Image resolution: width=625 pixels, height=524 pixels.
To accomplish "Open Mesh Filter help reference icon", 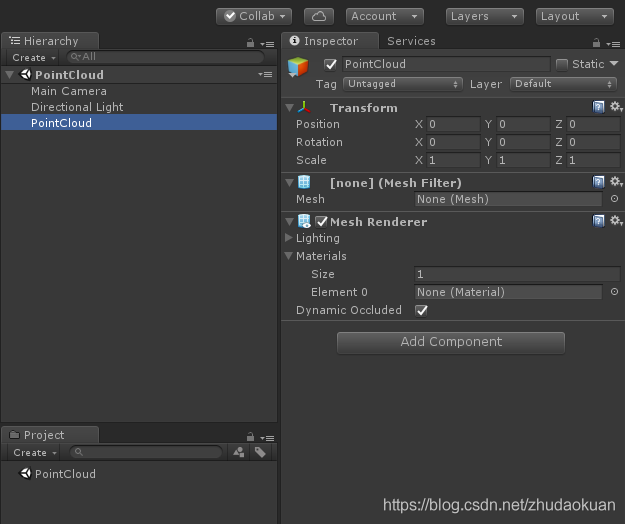I will tap(598, 182).
